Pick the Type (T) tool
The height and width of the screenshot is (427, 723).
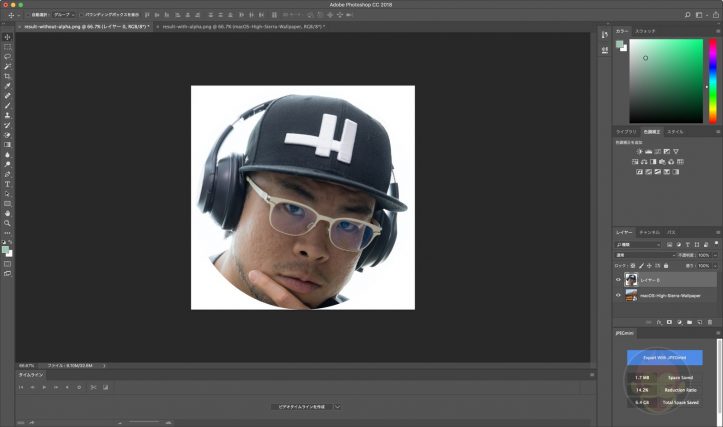coord(8,184)
